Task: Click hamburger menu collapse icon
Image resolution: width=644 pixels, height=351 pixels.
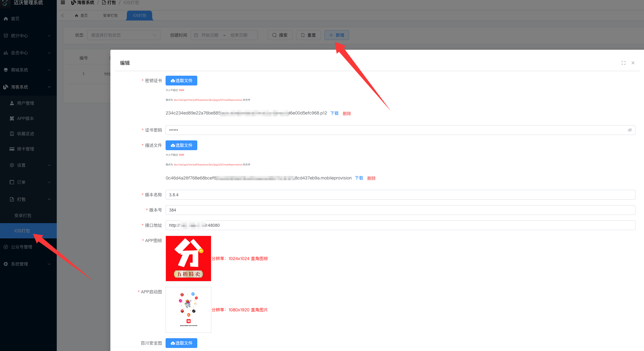Action: click(x=63, y=2)
